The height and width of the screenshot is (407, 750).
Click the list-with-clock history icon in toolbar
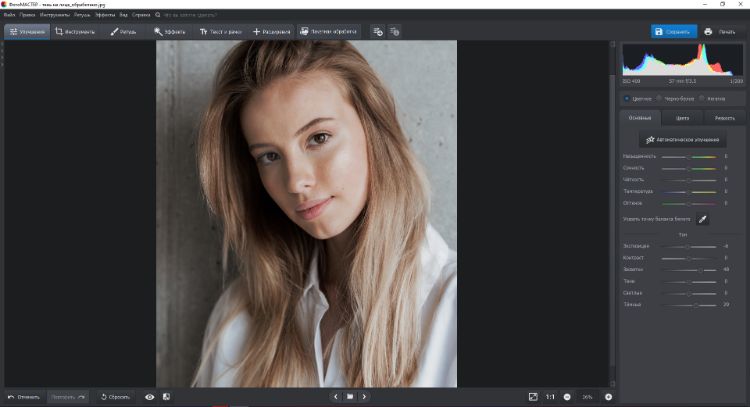395,32
